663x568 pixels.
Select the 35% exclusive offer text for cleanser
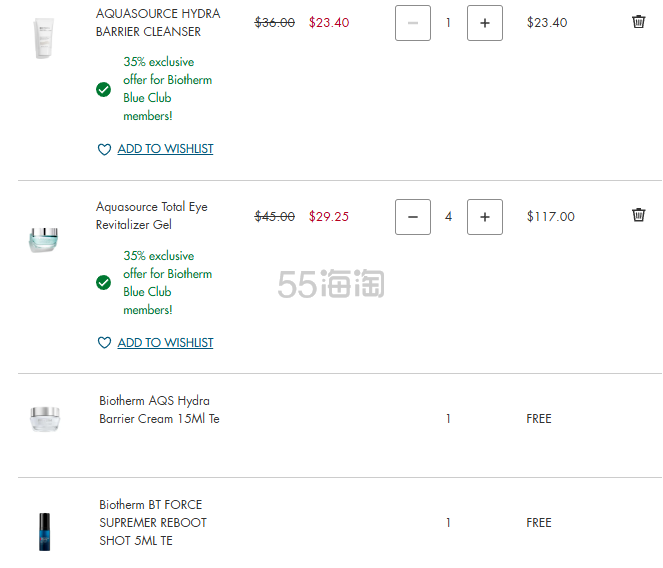pos(167,89)
